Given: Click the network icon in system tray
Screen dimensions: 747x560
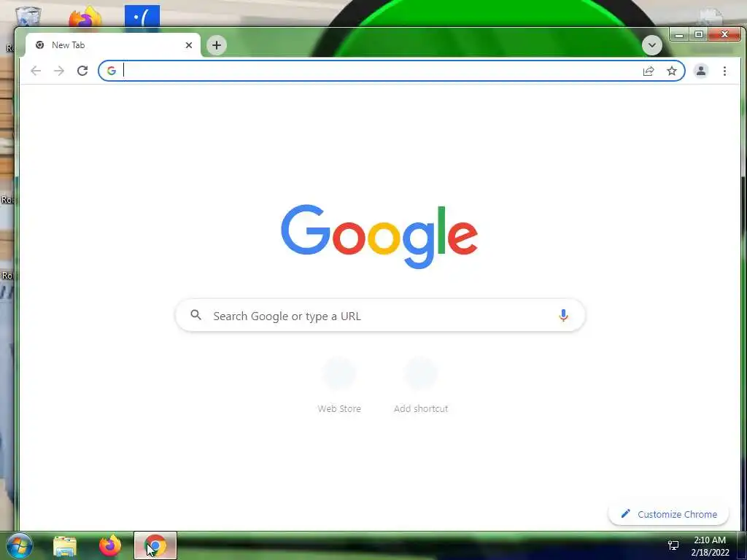Looking at the screenshot, I should (x=673, y=545).
